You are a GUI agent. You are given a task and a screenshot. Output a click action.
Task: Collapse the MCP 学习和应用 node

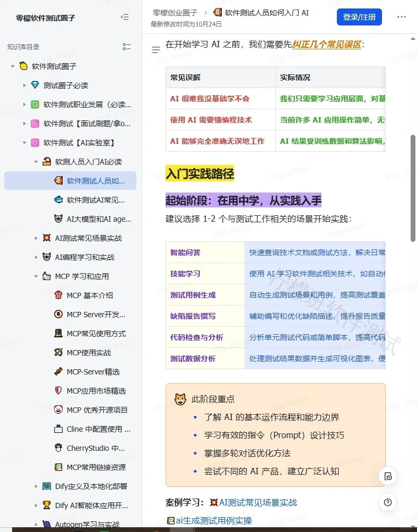(36, 276)
